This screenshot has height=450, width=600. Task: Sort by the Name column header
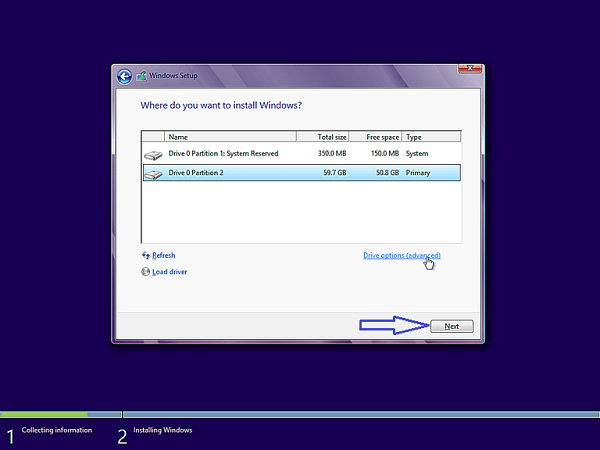coord(230,137)
